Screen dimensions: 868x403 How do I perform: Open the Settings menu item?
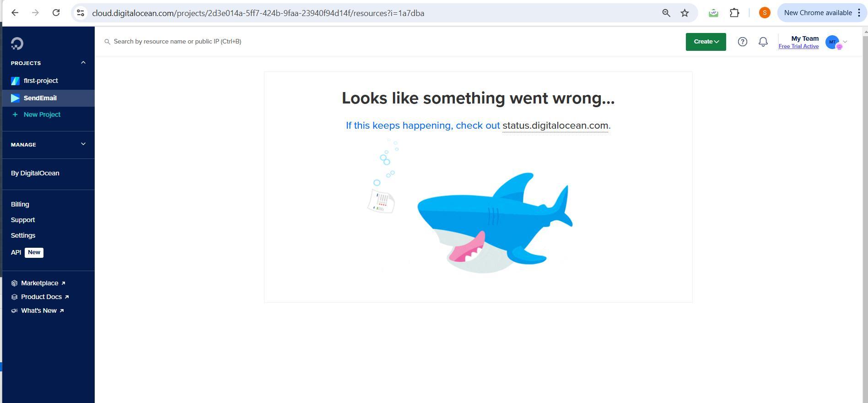pyautogui.click(x=23, y=235)
